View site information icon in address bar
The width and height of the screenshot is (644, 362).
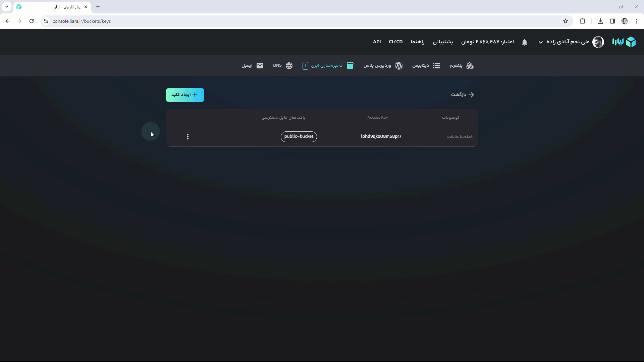46,21
